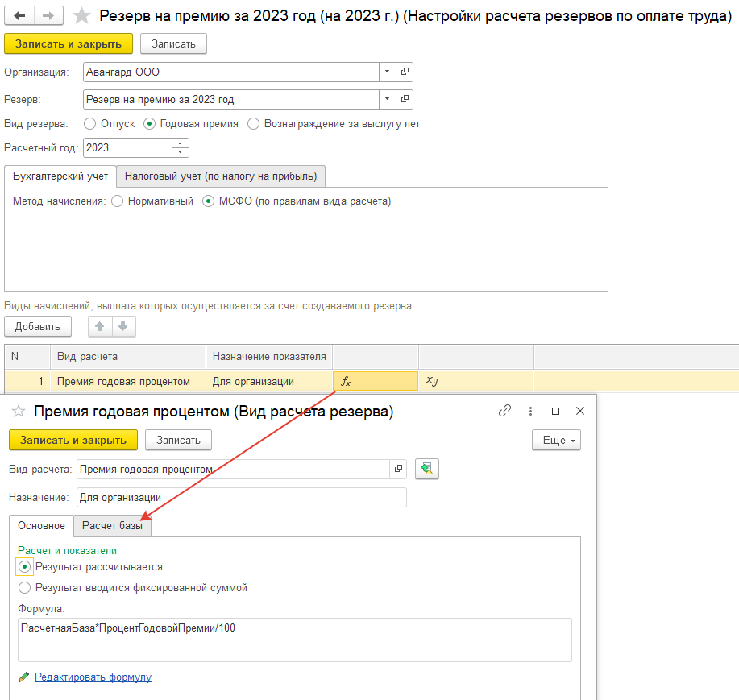Select table cell Премия годовая процентом
739x700 pixels.
[x=127, y=381]
